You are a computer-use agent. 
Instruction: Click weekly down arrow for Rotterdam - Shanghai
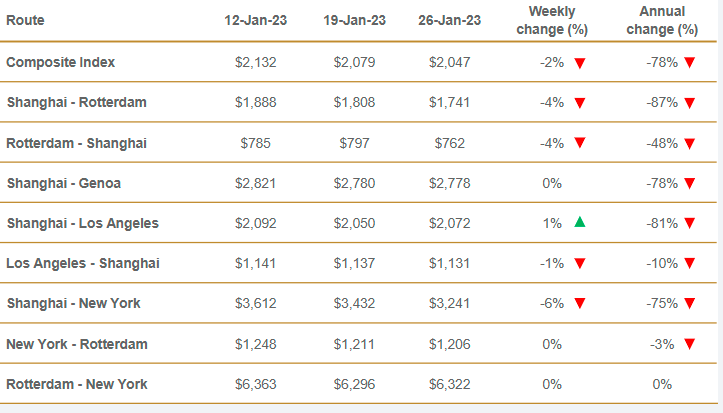pyautogui.click(x=579, y=142)
